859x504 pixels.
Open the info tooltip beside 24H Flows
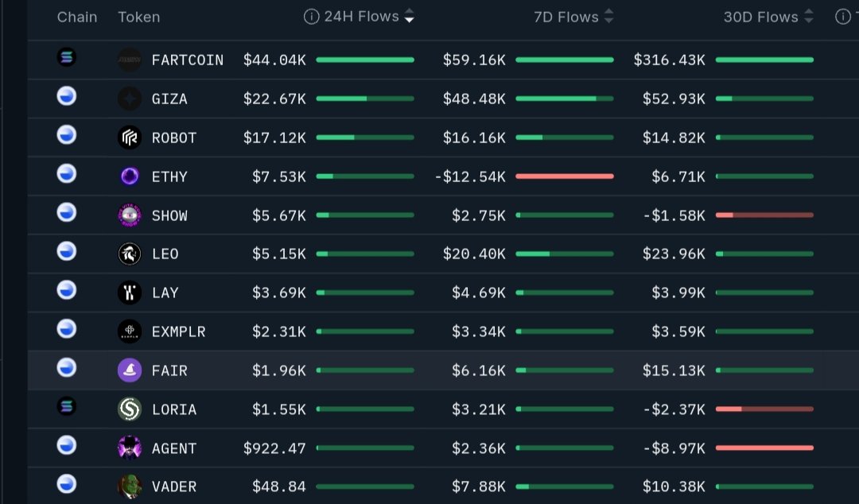click(x=310, y=16)
